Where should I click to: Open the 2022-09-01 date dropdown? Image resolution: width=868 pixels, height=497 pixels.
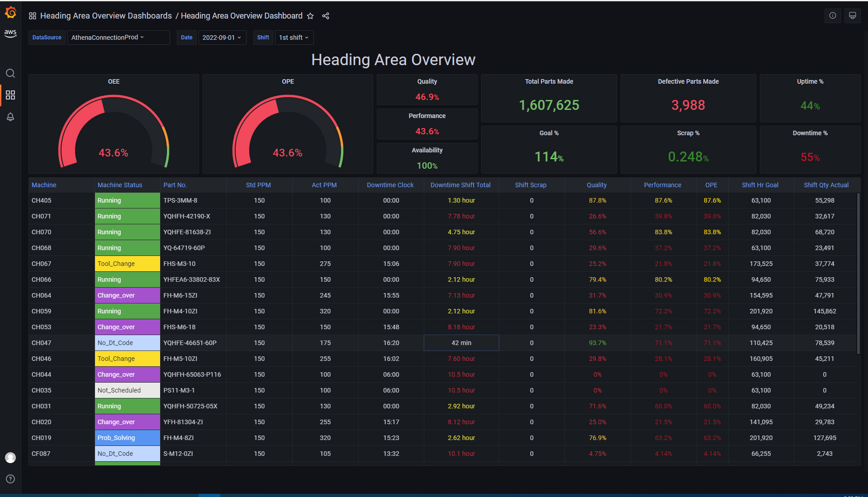click(222, 38)
